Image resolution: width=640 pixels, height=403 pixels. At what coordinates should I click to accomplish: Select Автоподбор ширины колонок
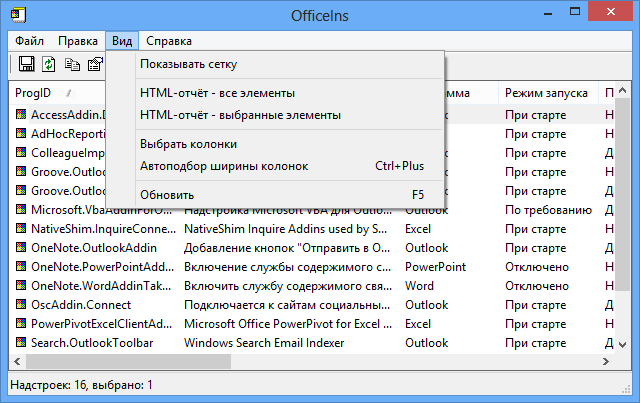(x=224, y=166)
